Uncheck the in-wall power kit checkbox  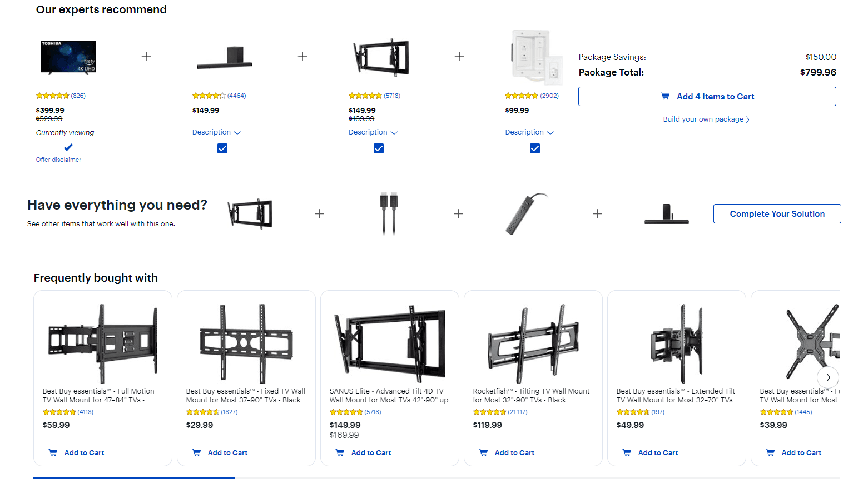point(535,148)
